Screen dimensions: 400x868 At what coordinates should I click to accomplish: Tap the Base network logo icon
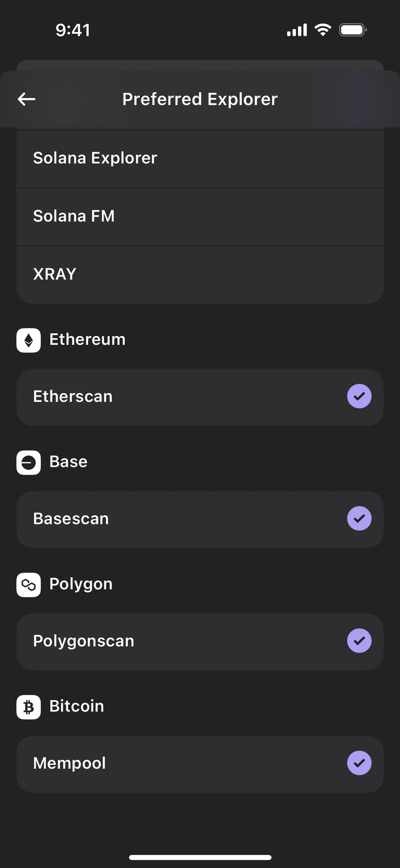point(29,463)
